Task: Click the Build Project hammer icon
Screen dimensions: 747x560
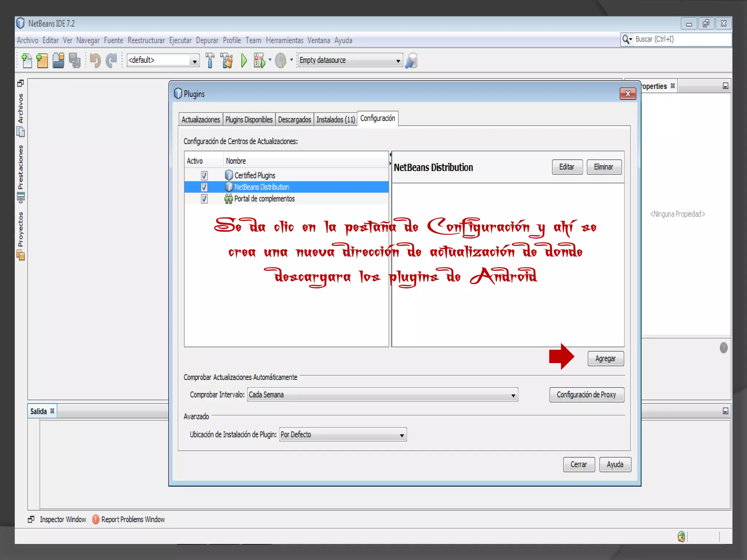Action: point(210,61)
